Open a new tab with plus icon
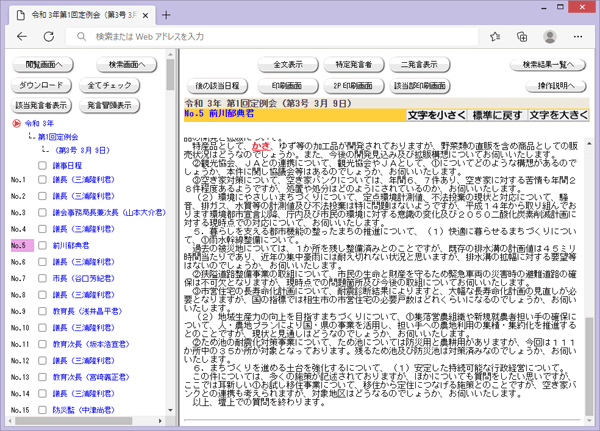This screenshot has width=600, height=431. pyautogui.click(x=166, y=15)
